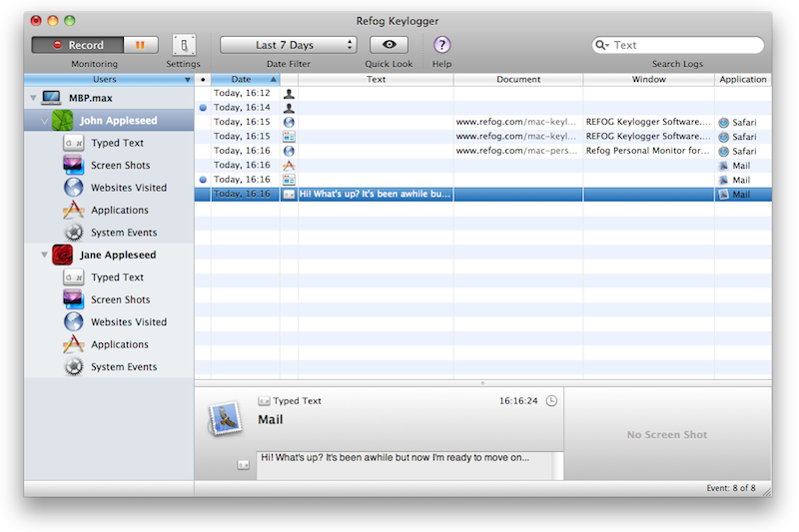Open Help question mark icon
The height and width of the screenshot is (532, 799).
441,45
